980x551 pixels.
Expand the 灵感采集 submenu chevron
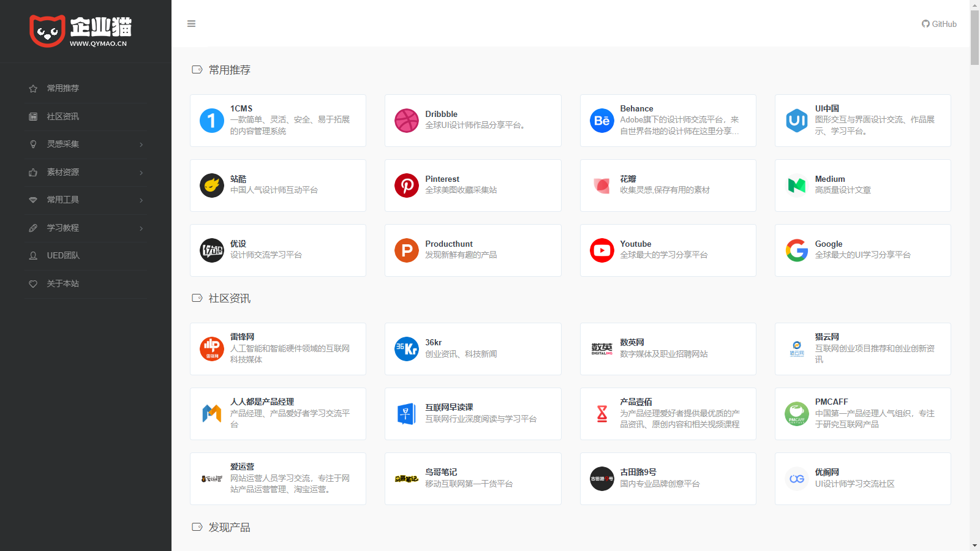[141, 144]
